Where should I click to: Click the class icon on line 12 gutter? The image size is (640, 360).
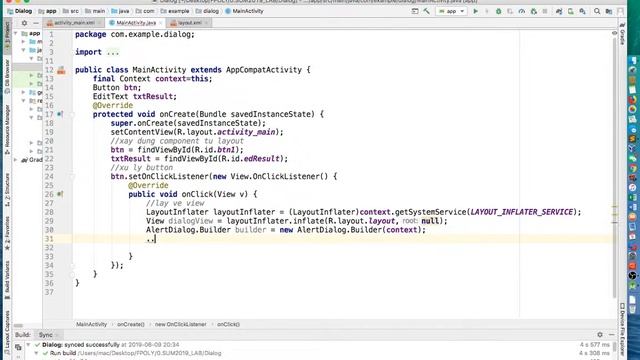(x=61, y=70)
